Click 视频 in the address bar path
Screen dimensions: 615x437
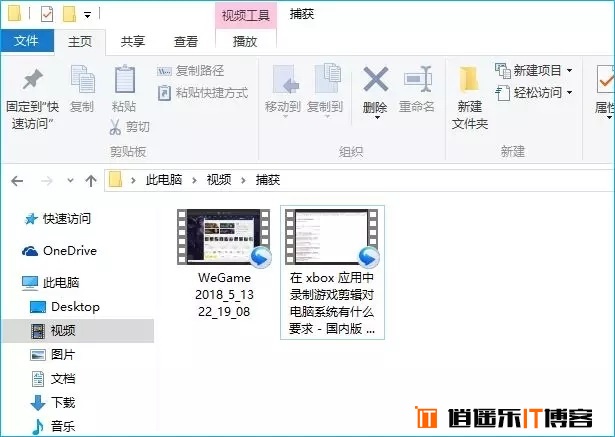click(x=219, y=180)
